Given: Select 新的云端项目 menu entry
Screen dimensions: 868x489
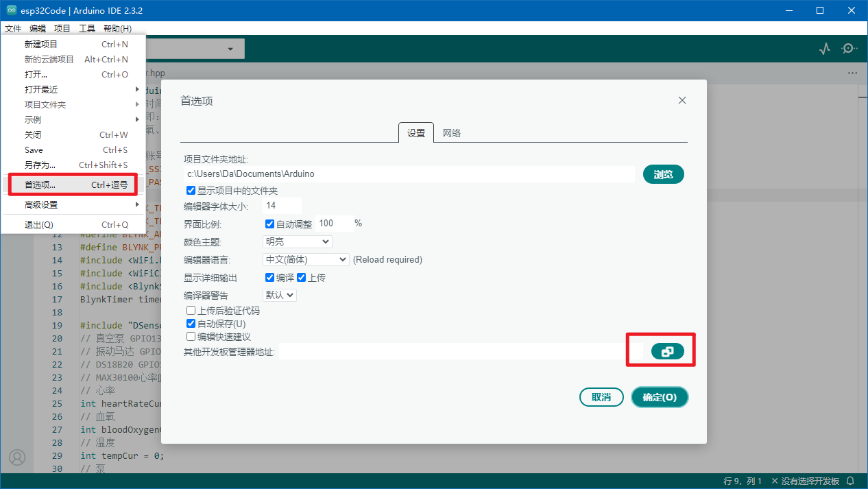Looking at the screenshot, I should (x=73, y=59).
